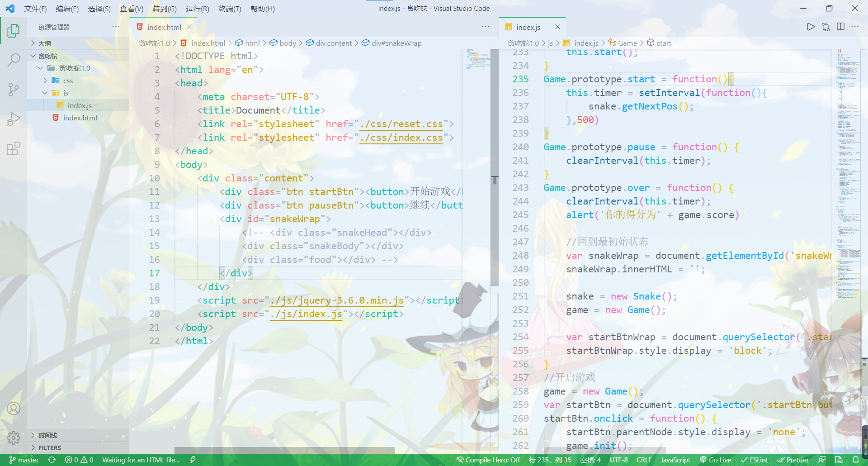Viewport: 868px width, 466px height.
Task: Select Game in the index.js breadcrumb
Action: 627,43
